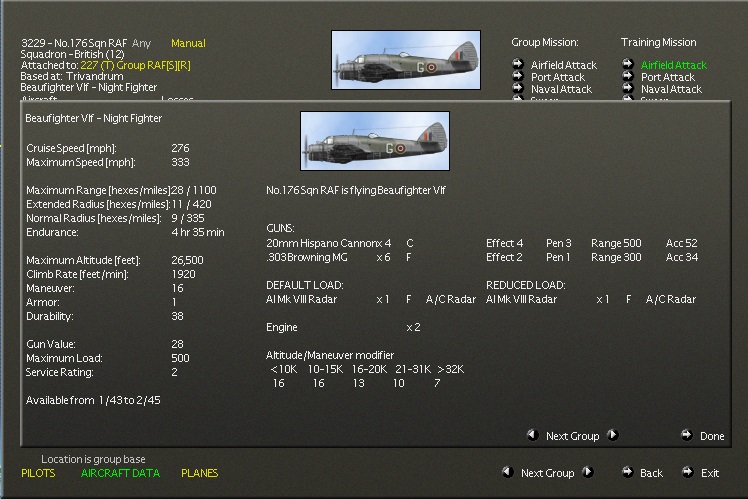Click the Engine x 2 line

point(343,327)
